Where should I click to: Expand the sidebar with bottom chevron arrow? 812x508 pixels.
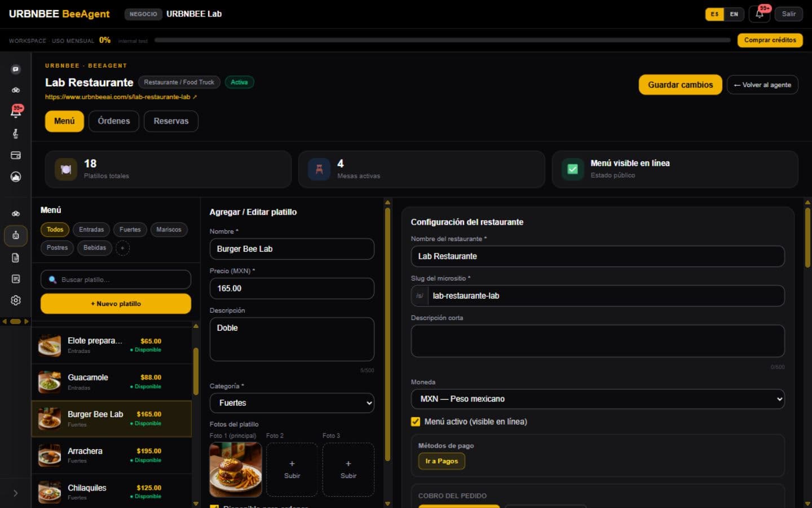coord(16,493)
